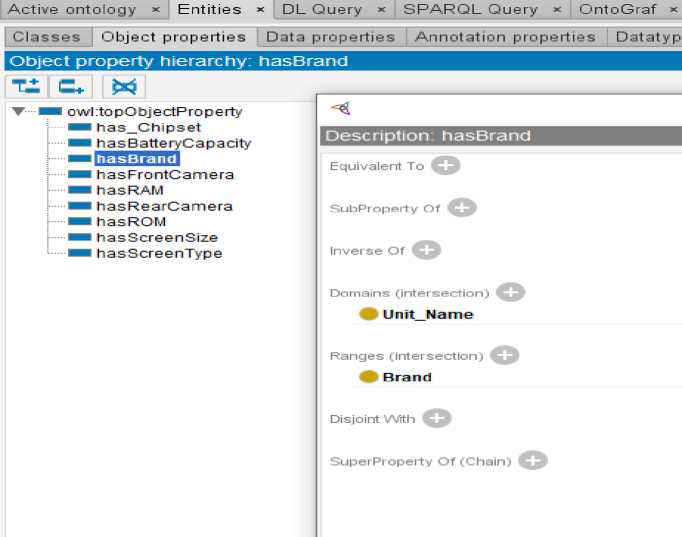The height and width of the screenshot is (537, 682).
Task: Close the DL Query tab
Action: [381, 10]
